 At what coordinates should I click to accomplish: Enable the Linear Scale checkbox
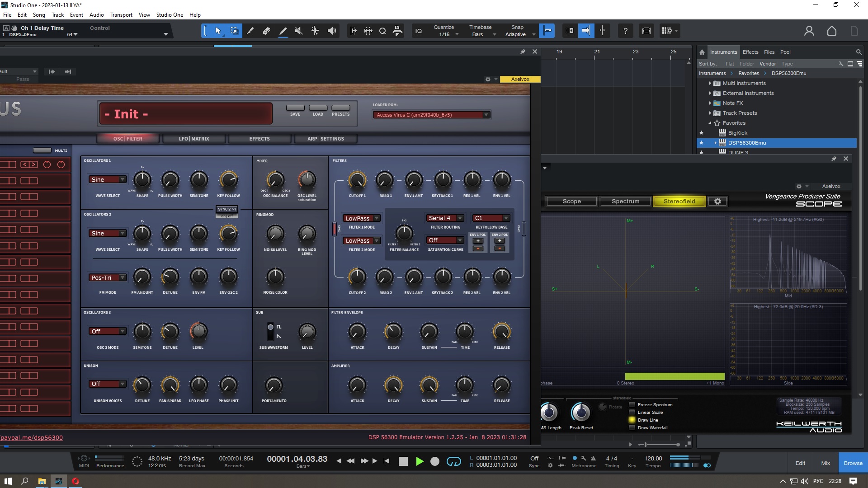(x=632, y=412)
